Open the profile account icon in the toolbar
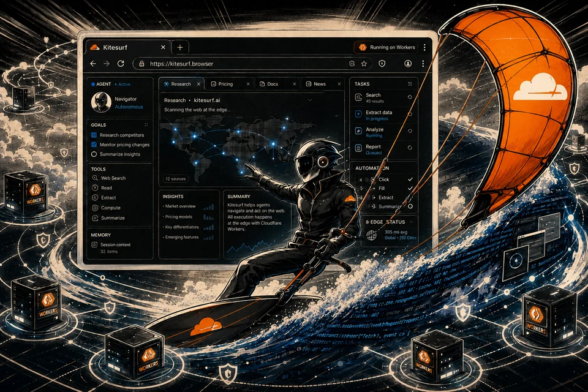588x392 pixels. pos(408,64)
